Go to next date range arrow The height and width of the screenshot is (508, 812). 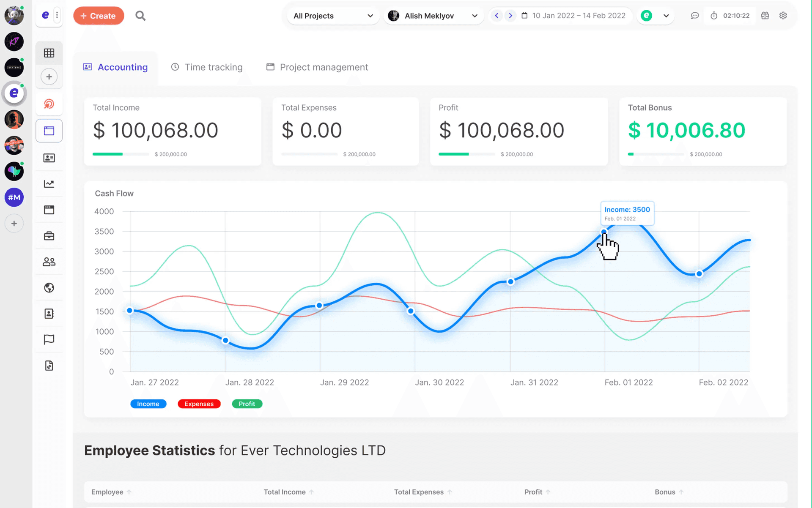pyautogui.click(x=510, y=16)
